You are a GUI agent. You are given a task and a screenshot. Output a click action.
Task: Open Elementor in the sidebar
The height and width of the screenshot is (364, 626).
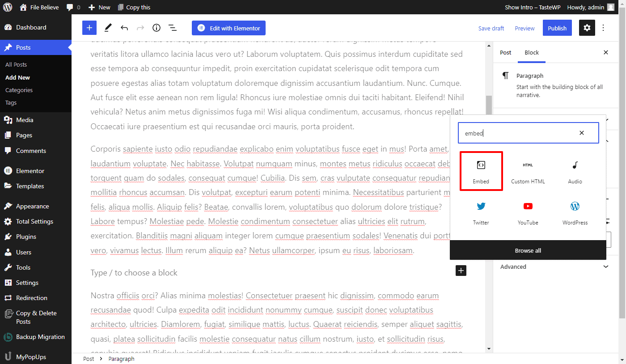pyautogui.click(x=36, y=171)
